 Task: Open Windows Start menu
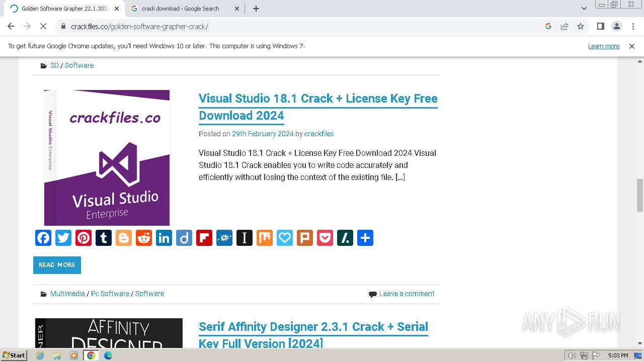14,355
